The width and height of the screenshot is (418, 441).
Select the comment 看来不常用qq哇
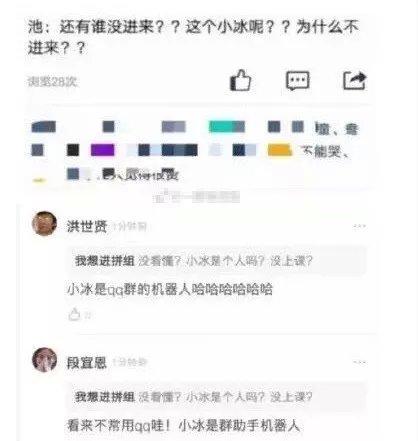(x=183, y=425)
